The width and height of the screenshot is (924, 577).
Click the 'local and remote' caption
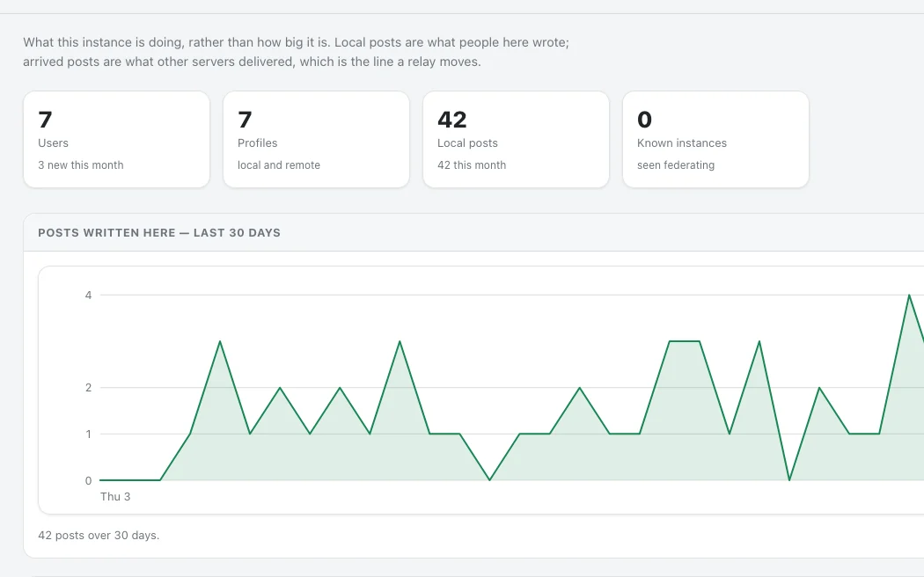[279, 165]
